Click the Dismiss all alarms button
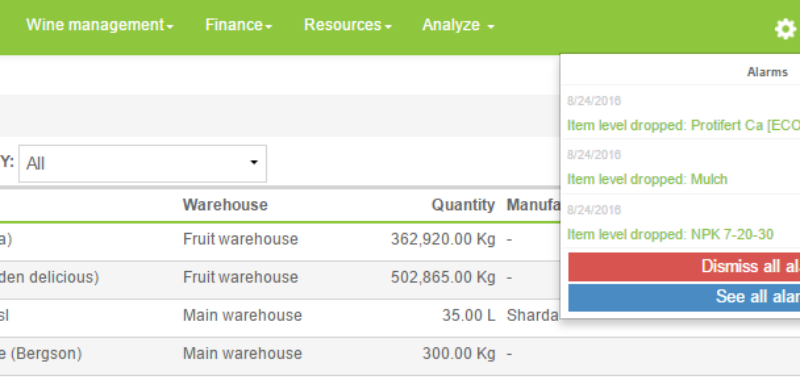This screenshot has height=380, width=800. [684, 266]
